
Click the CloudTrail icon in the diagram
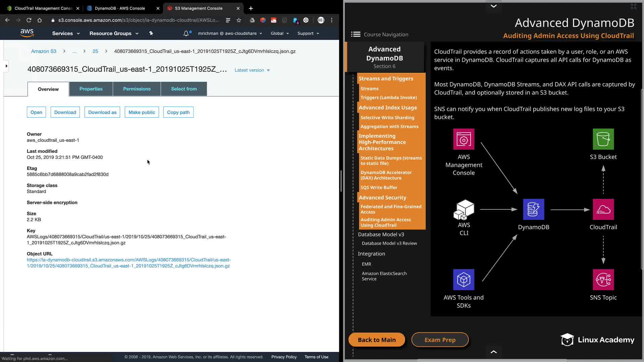pyautogui.click(x=603, y=209)
